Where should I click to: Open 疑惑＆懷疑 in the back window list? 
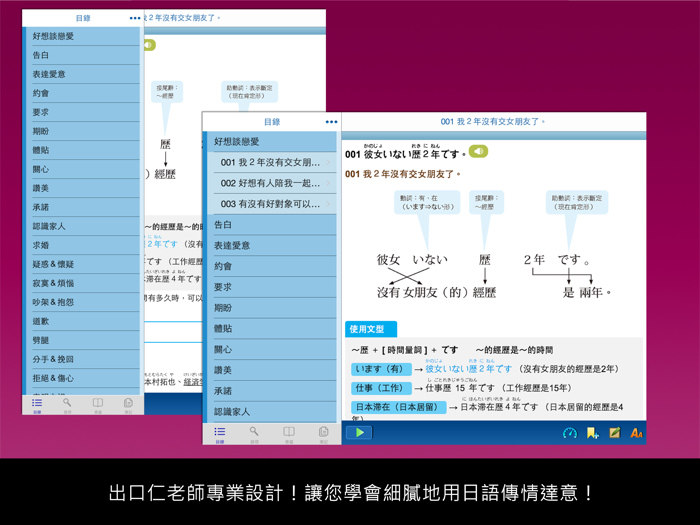(x=83, y=264)
